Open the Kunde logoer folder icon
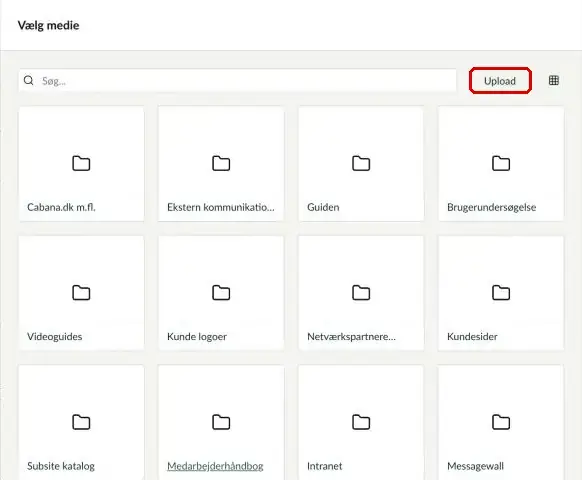The height and width of the screenshot is (480, 582). [221, 293]
